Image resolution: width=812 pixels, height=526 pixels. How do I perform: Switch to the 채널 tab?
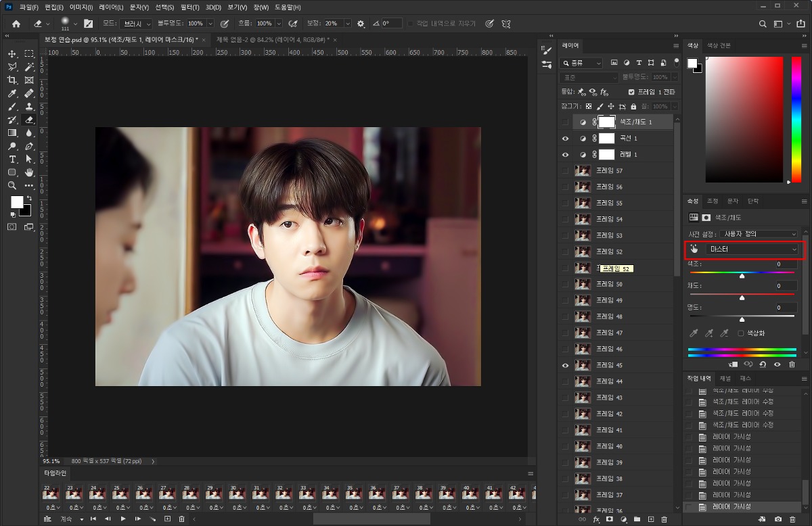725,378
